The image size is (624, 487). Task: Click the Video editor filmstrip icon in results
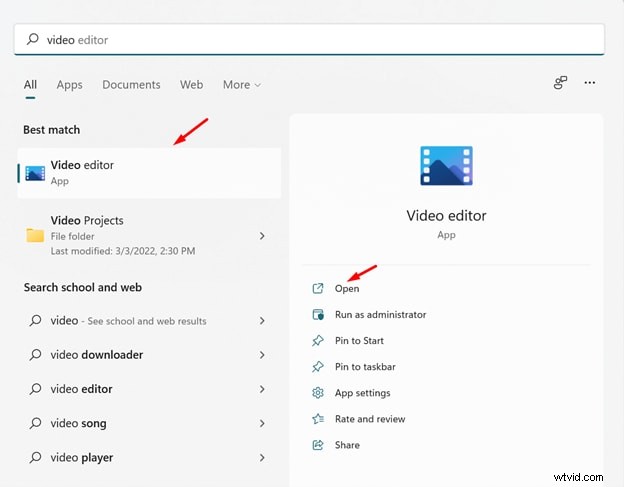(x=35, y=173)
